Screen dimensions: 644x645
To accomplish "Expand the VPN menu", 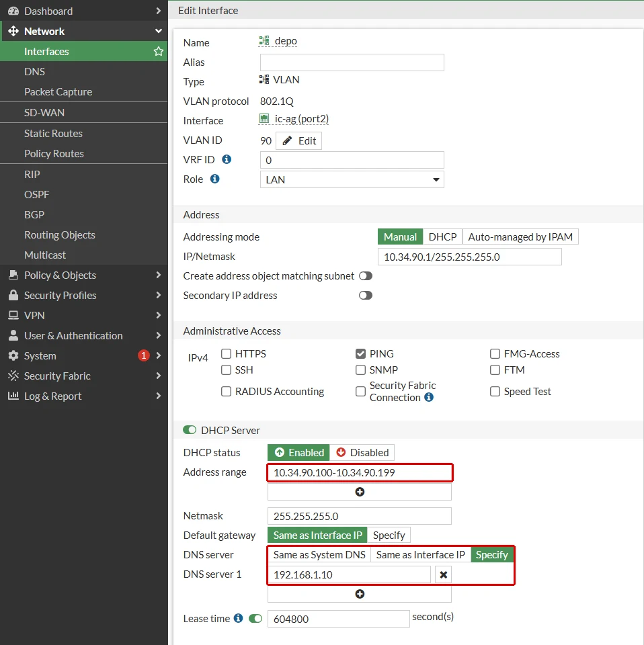I will pos(159,316).
